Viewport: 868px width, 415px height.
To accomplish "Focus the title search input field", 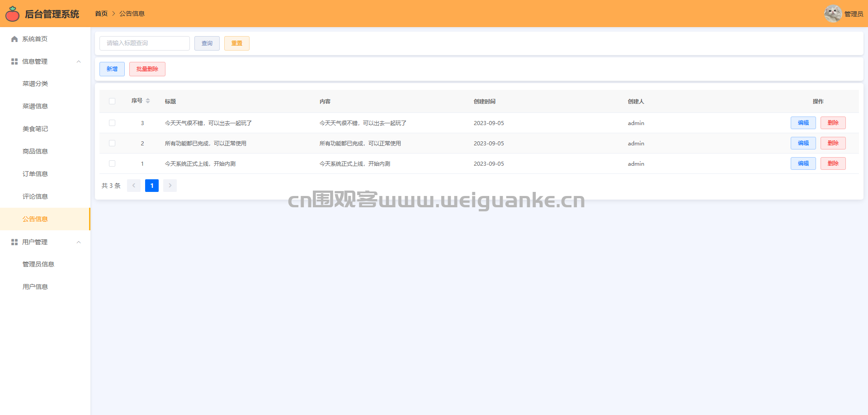I will tap(145, 43).
